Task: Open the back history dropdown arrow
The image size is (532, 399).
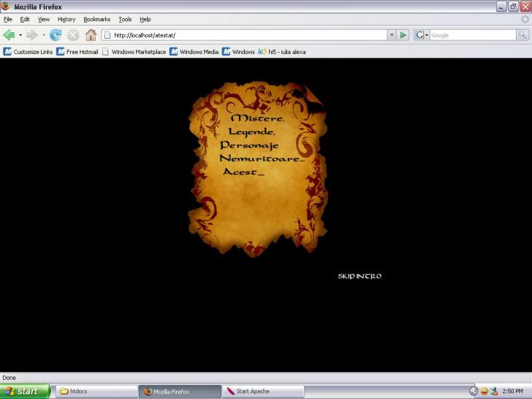Action: click(20, 35)
